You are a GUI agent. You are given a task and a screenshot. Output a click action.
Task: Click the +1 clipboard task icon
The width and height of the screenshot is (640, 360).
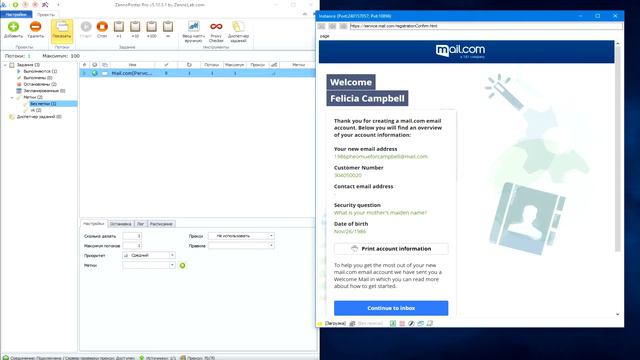(119, 27)
